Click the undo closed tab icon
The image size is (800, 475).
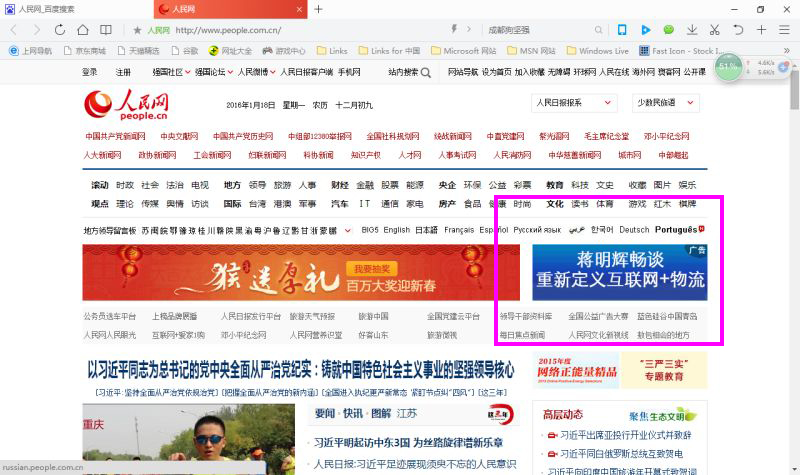pos(738,30)
